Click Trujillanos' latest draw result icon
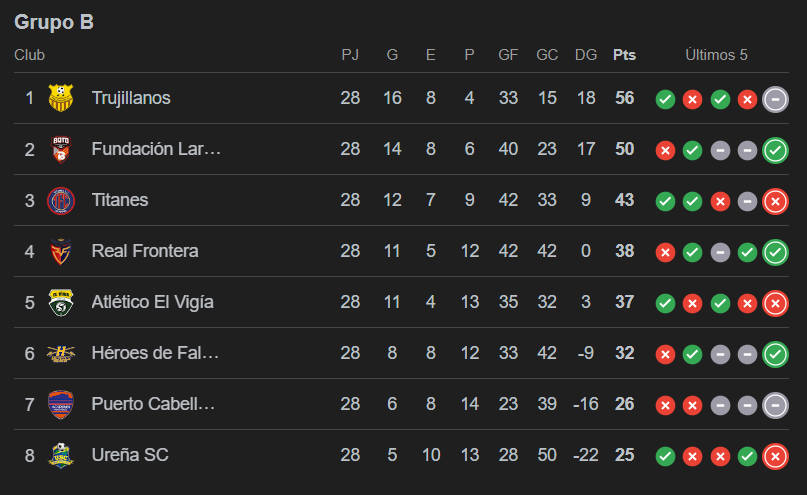Image resolution: width=807 pixels, height=495 pixels. pos(774,98)
